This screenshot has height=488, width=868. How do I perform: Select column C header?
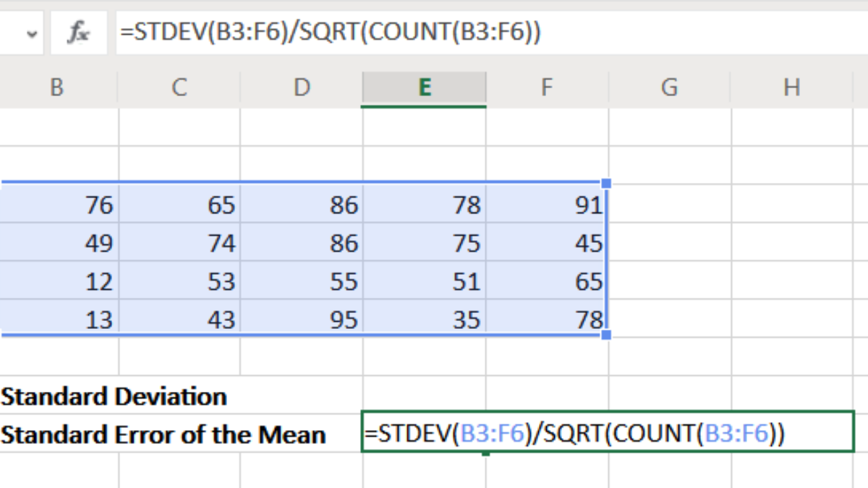pos(179,88)
